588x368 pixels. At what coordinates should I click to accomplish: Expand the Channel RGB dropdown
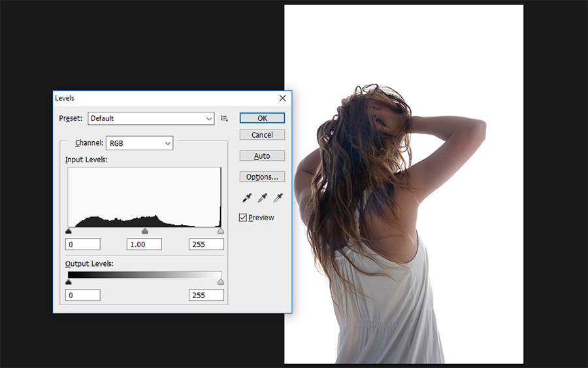point(140,143)
